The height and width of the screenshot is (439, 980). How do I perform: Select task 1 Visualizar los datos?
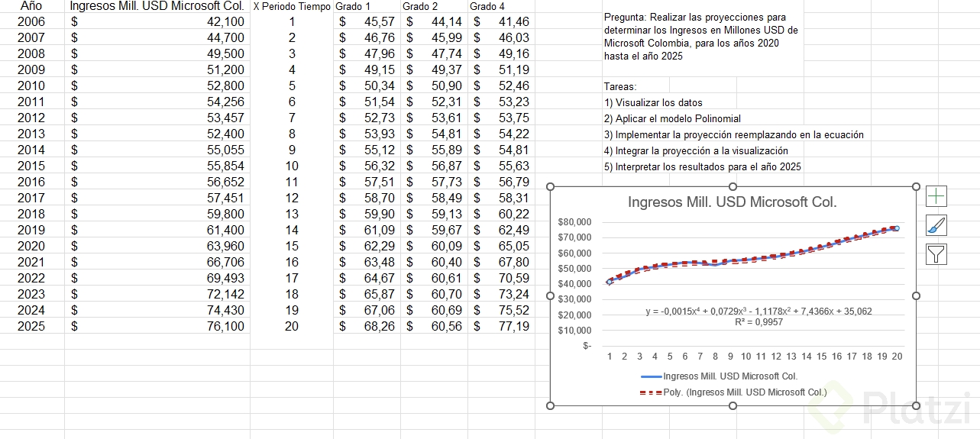pyautogui.click(x=653, y=102)
